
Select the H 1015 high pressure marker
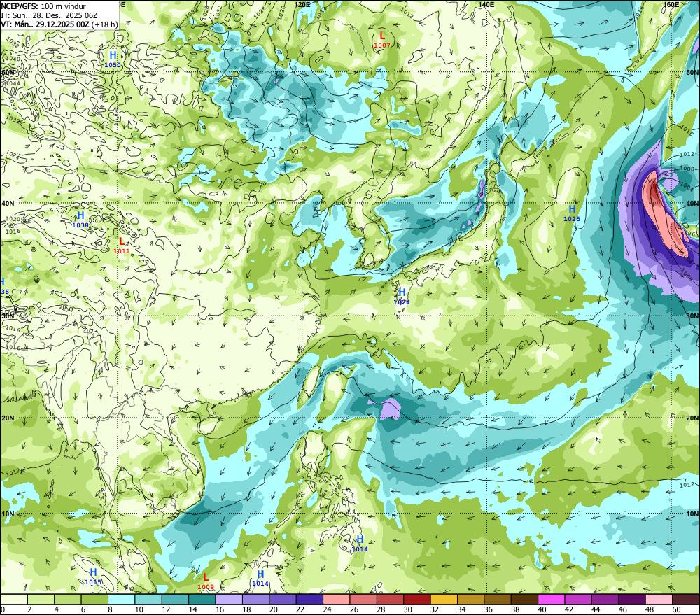[93, 577]
